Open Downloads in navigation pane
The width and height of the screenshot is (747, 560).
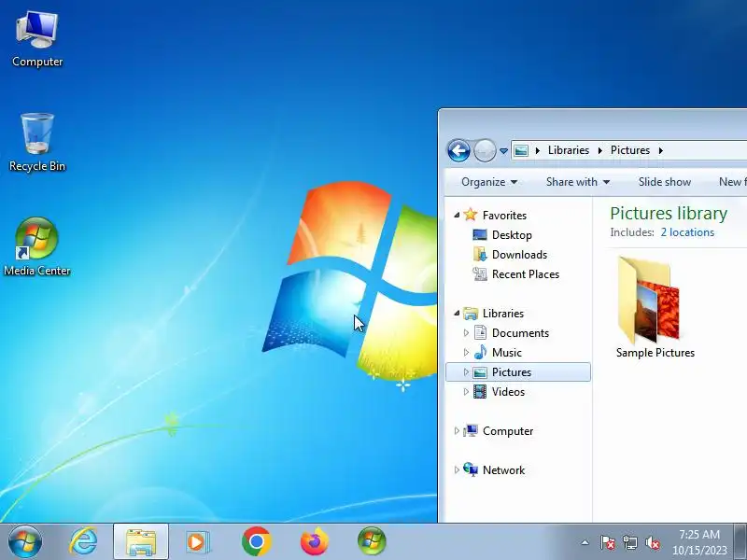tap(519, 255)
